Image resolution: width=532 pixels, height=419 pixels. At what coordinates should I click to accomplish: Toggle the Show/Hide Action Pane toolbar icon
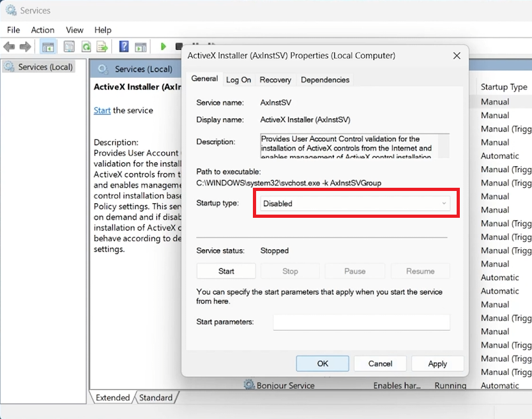coord(141,47)
